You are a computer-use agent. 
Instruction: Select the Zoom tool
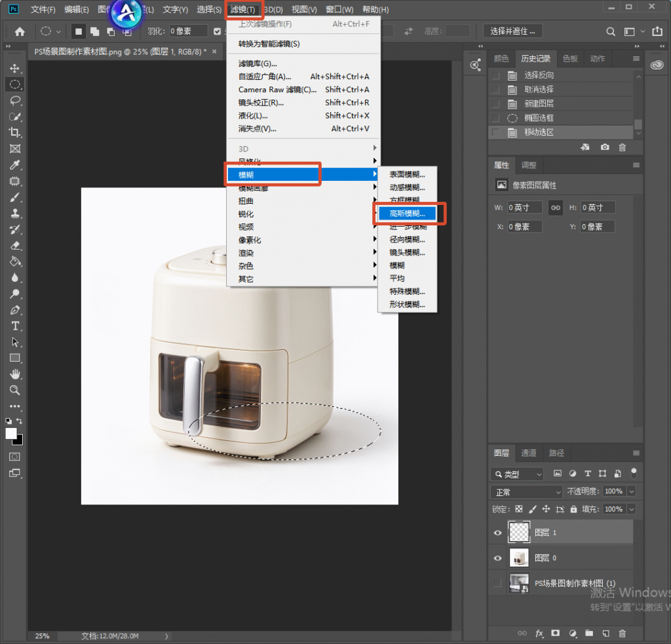pos(15,390)
